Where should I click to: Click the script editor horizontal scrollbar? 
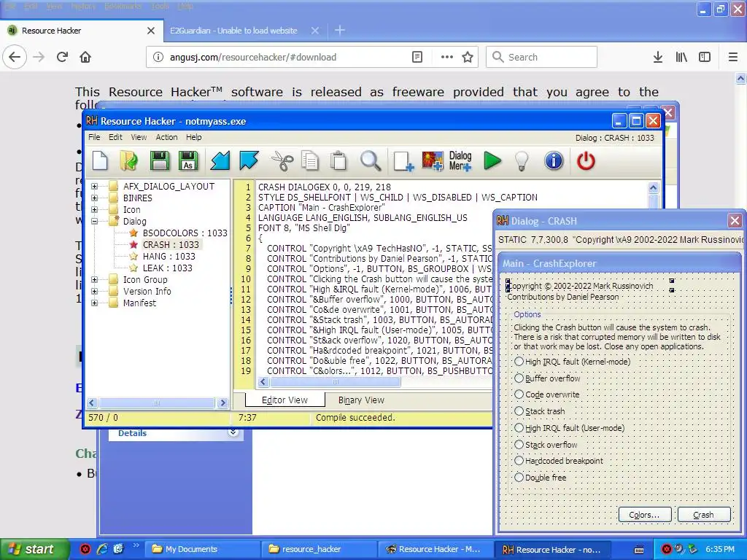pos(335,382)
